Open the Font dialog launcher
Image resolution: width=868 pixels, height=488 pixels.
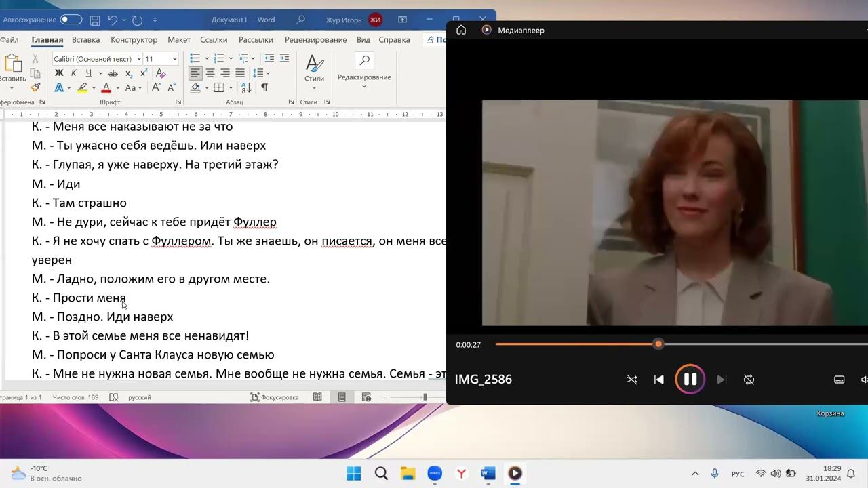tap(178, 102)
